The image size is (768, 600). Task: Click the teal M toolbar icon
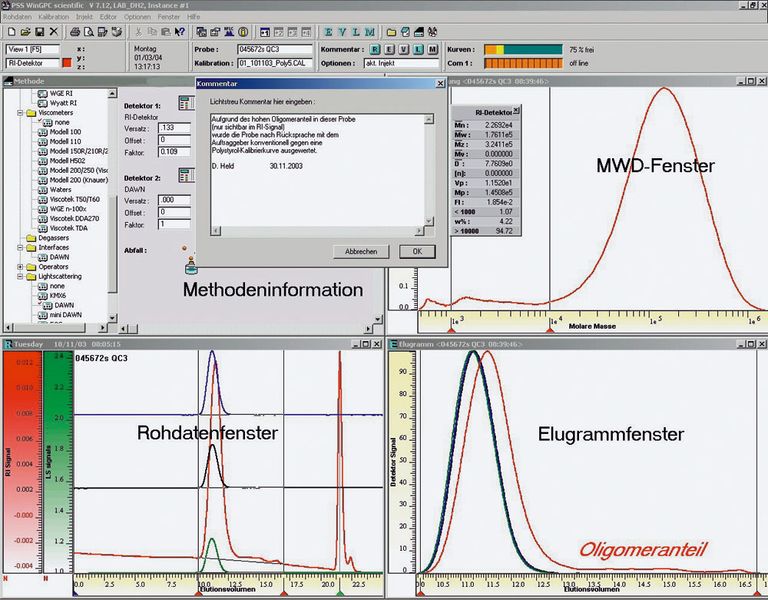pos(370,32)
